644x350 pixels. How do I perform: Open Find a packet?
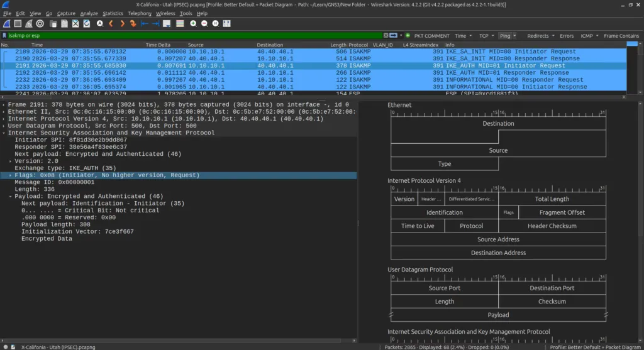[100, 24]
